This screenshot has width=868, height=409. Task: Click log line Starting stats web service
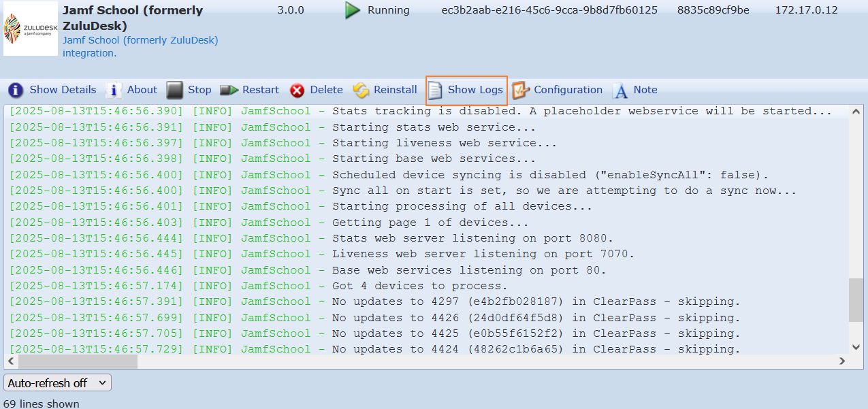click(273, 127)
